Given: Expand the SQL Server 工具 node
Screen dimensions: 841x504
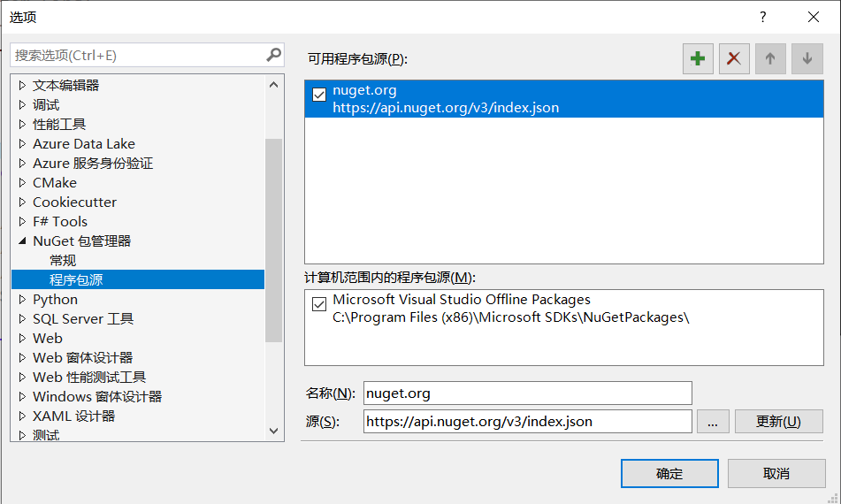Looking at the screenshot, I should (x=22, y=318).
